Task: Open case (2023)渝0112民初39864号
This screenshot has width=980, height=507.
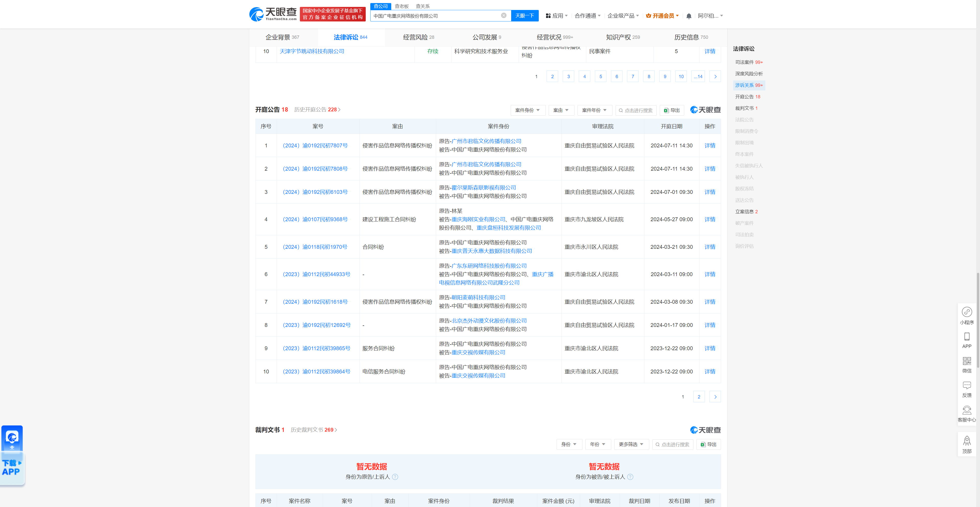Action: click(x=316, y=371)
